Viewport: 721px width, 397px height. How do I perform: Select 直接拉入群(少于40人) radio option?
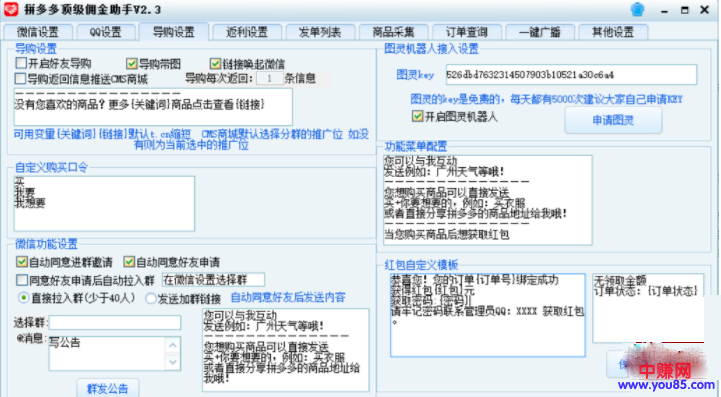coord(23,298)
